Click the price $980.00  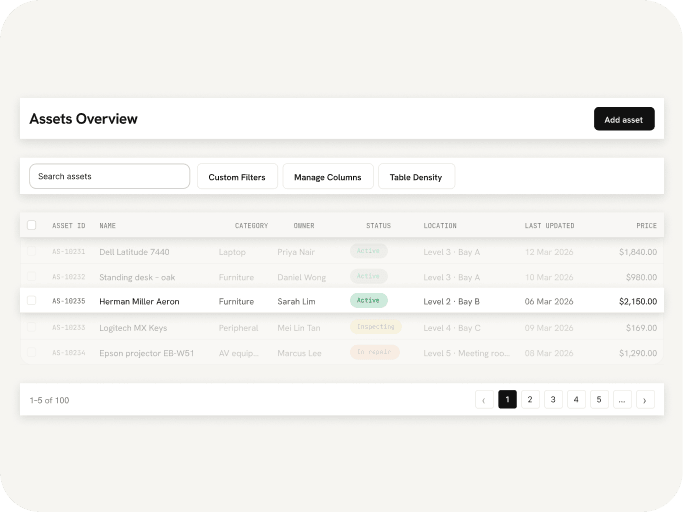(x=641, y=277)
